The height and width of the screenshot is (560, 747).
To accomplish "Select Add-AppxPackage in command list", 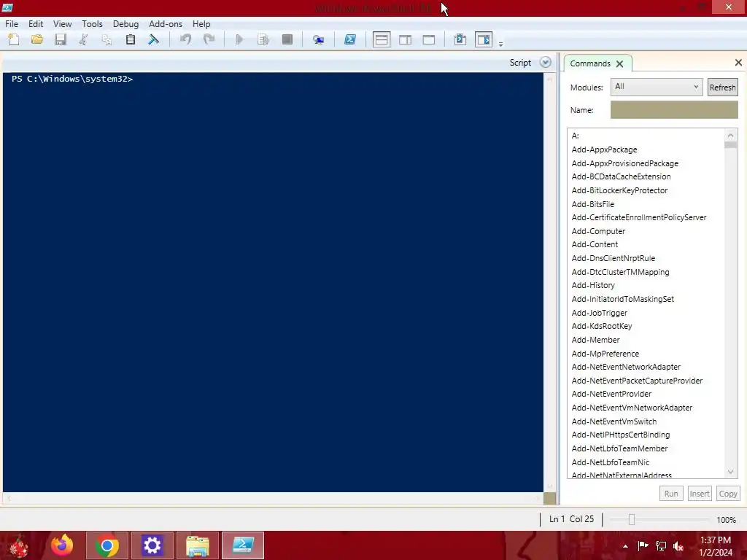I will point(604,149).
